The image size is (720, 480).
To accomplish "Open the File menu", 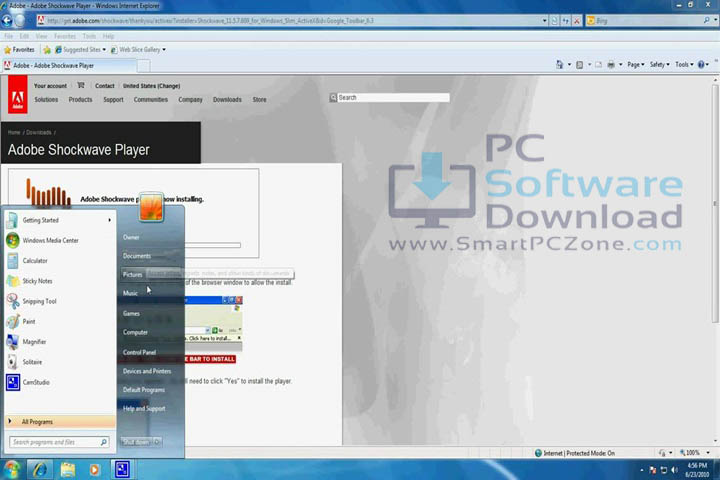I will click(9, 36).
